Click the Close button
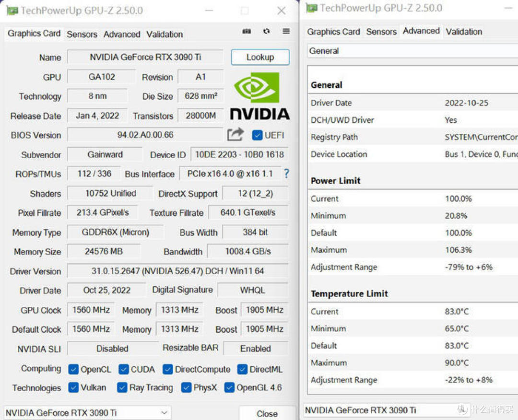 (267, 413)
